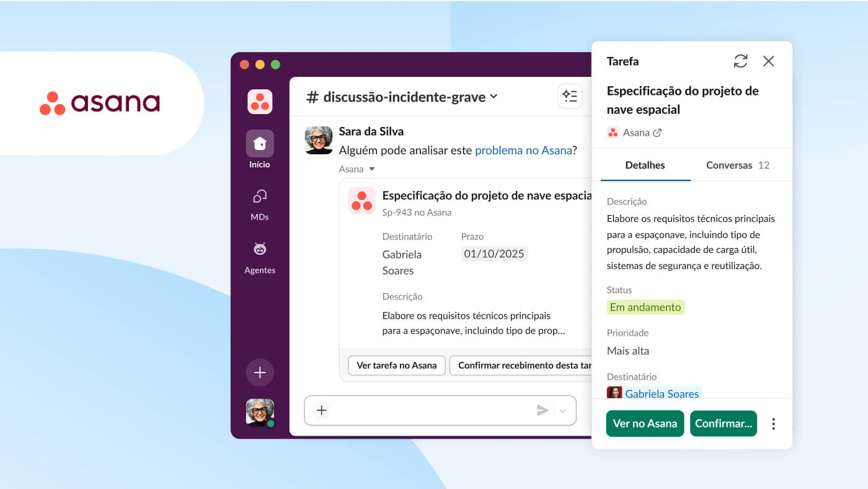Expand the Asana app caret under message

pos(372,169)
